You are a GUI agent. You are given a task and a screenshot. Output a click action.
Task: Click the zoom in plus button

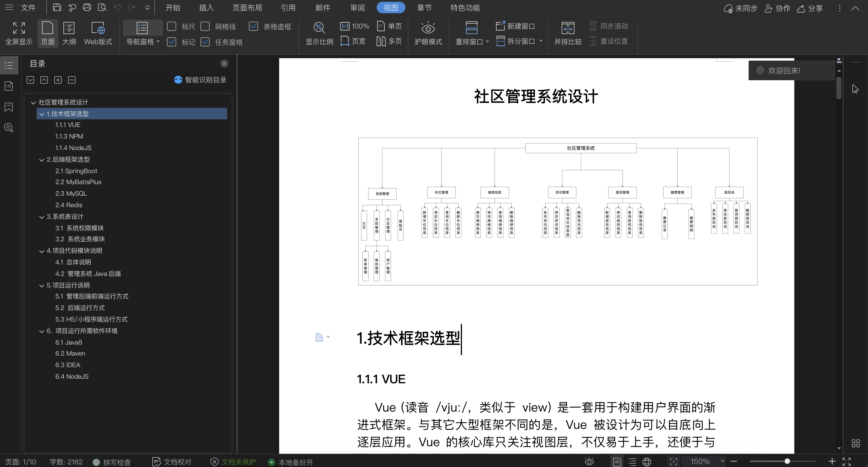pos(832,461)
